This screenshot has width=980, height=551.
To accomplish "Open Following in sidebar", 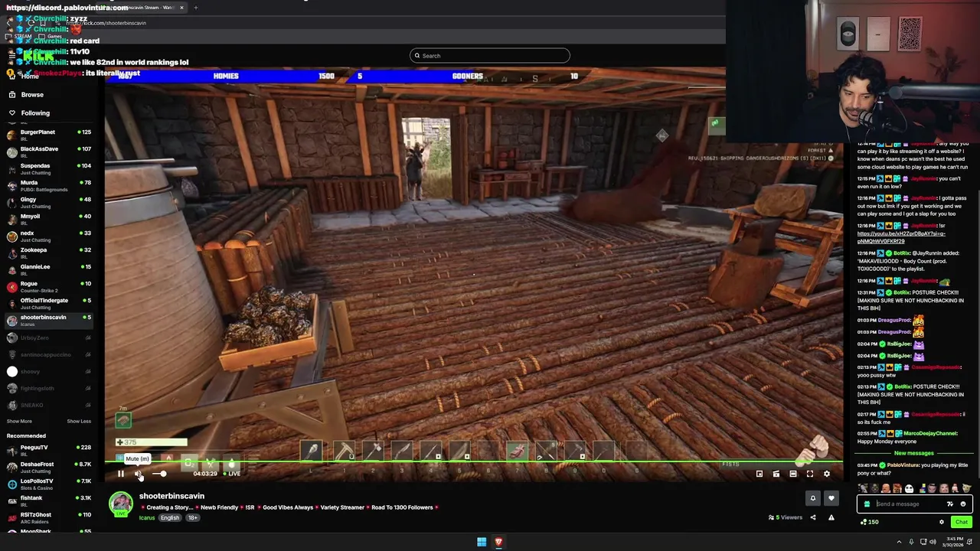I will click(x=35, y=113).
